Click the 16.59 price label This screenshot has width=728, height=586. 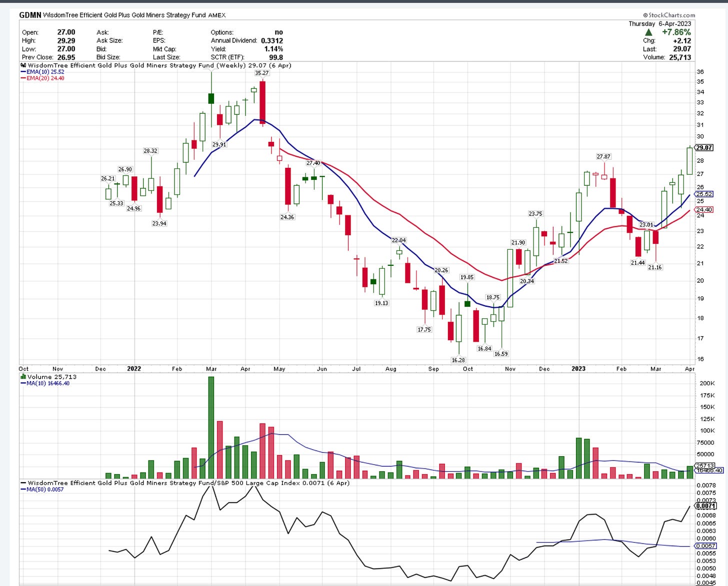click(x=501, y=354)
